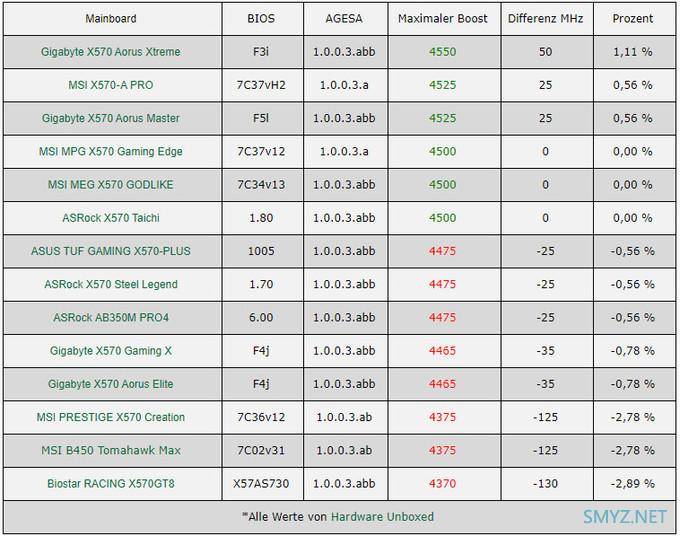The width and height of the screenshot is (680, 536).
Task: Click boost value 4500 in ASRock X570 Taichi row
Action: click(x=443, y=218)
